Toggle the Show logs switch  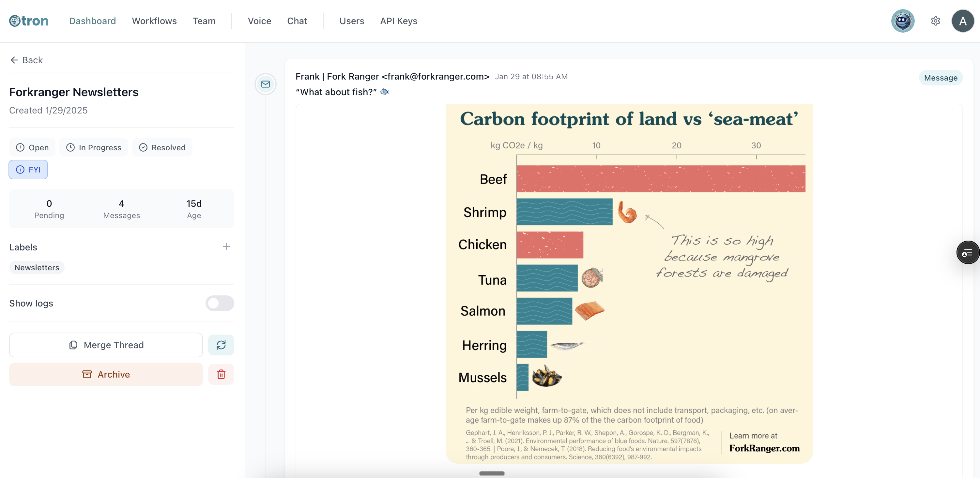point(220,303)
